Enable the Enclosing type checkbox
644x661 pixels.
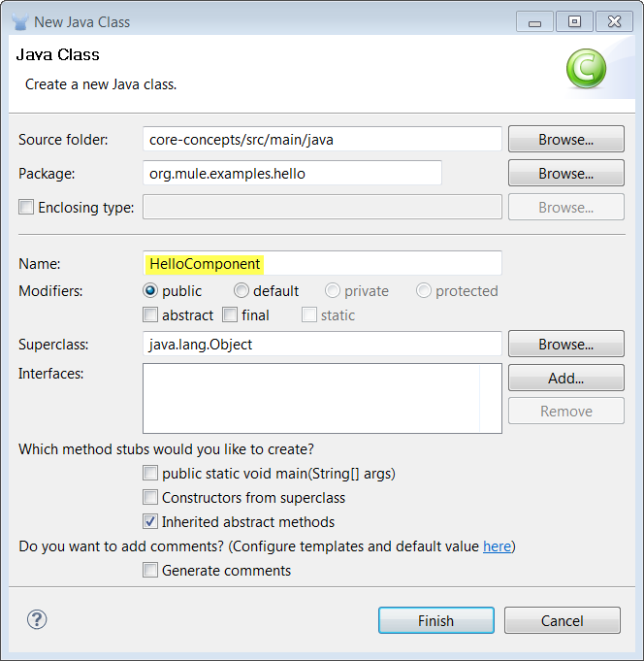(26, 207)
